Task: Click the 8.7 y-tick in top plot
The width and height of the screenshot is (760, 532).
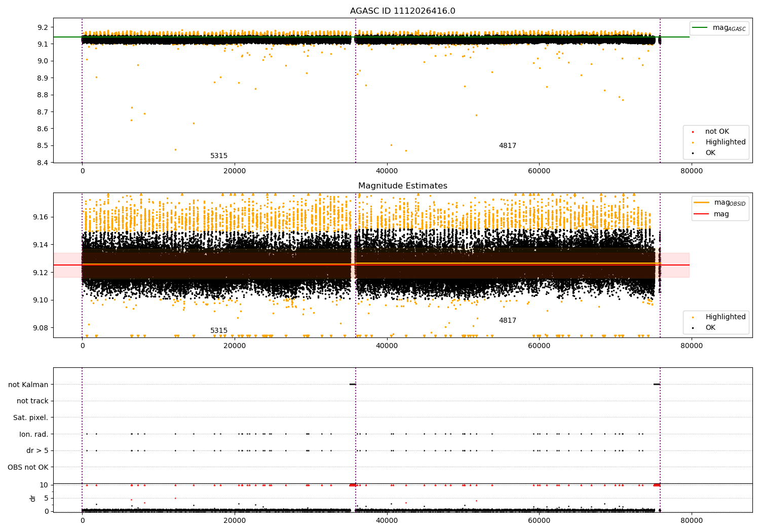Action: [43, 112]
